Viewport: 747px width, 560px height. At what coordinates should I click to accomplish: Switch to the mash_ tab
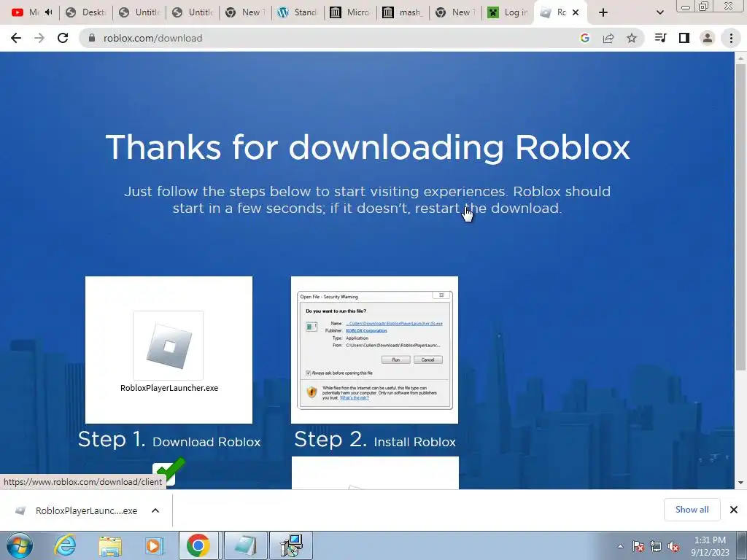[403, 12]
